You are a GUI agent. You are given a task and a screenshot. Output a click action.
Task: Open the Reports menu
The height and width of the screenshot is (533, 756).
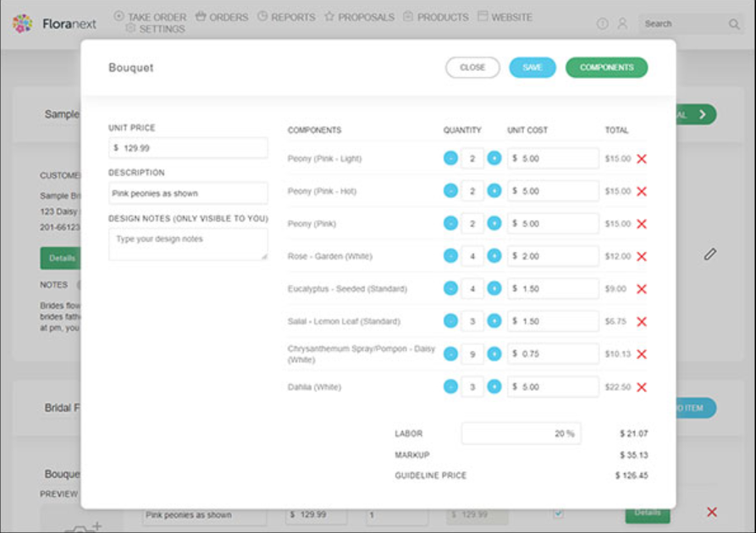pos(286,17)
